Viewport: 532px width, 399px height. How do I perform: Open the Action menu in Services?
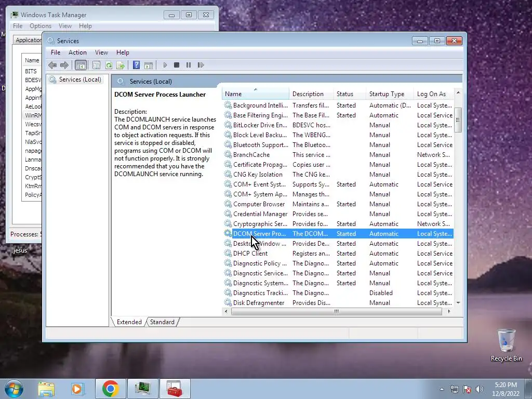coord(77,52)
